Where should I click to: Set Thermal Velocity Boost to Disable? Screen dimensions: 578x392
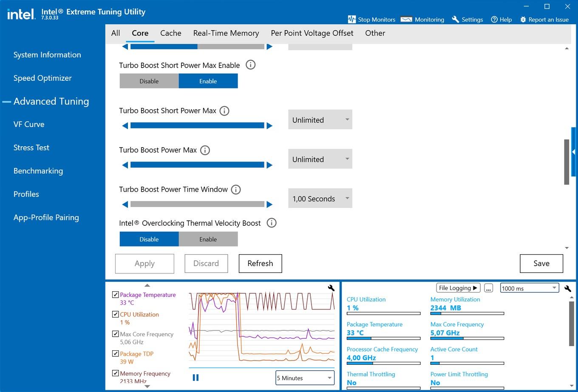pos(149,239)
